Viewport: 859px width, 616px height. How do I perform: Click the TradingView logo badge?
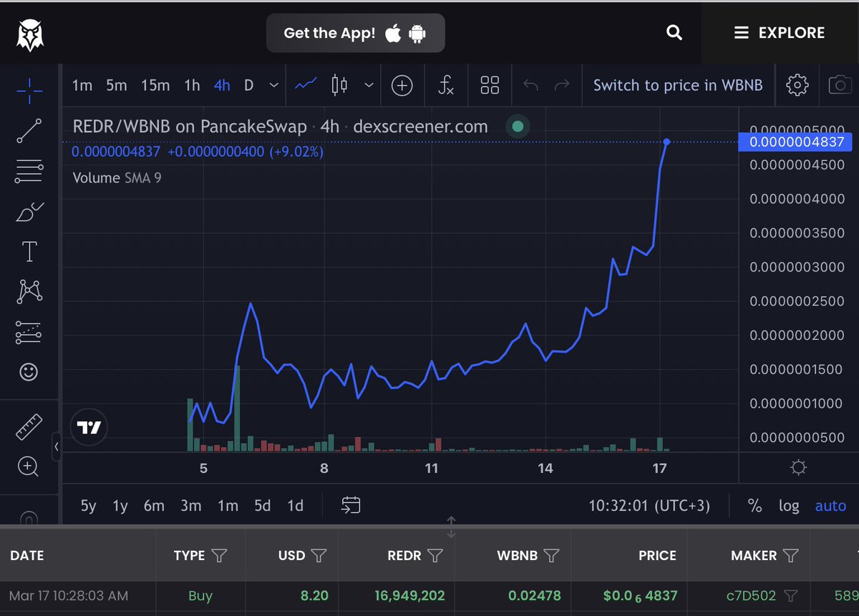click(89, 429)
